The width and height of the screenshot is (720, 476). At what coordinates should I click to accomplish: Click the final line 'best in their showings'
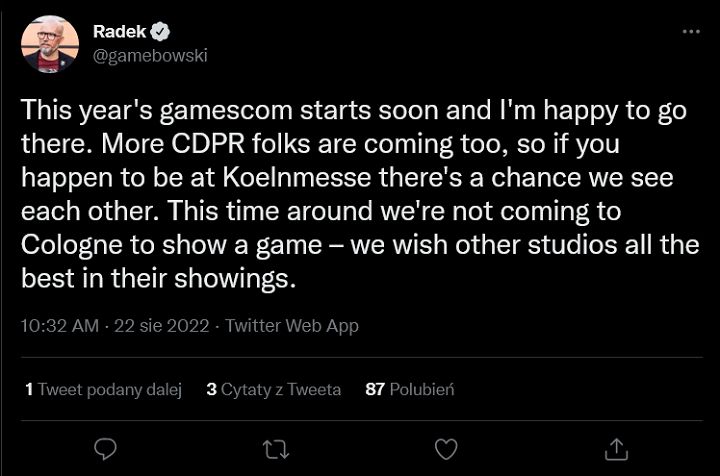(159, 279)
